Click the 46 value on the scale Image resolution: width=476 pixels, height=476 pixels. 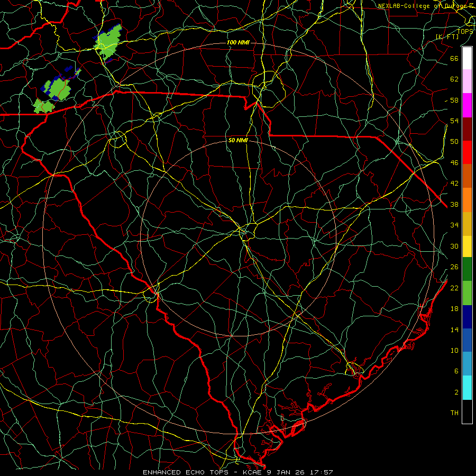pyautogui.click(x=454, y=163)
